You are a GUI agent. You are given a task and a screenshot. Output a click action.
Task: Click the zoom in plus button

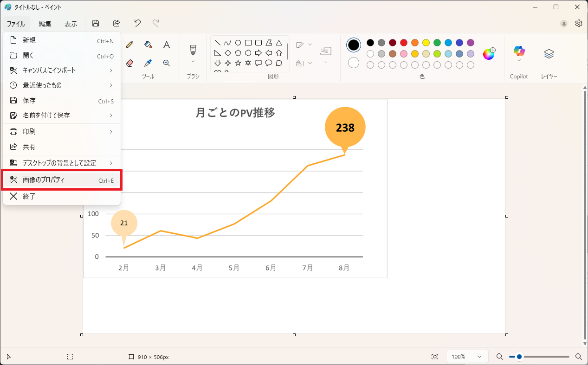point(578,357)
